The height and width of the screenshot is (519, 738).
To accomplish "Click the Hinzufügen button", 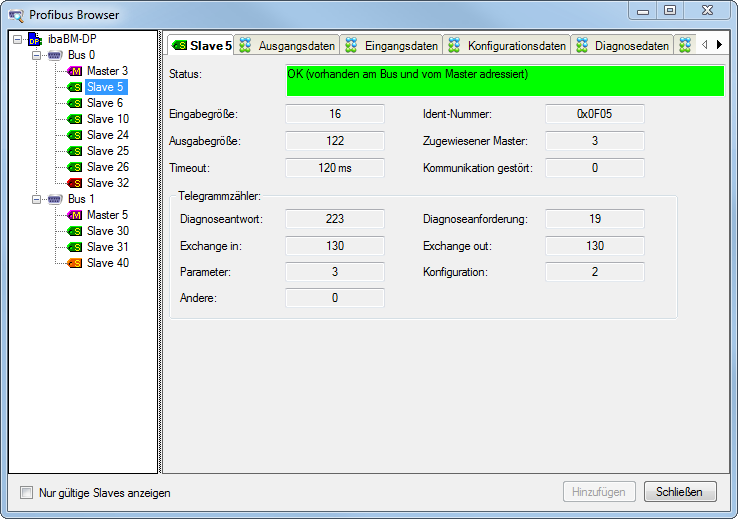I will pyautogui.click(x=599, y=492).
